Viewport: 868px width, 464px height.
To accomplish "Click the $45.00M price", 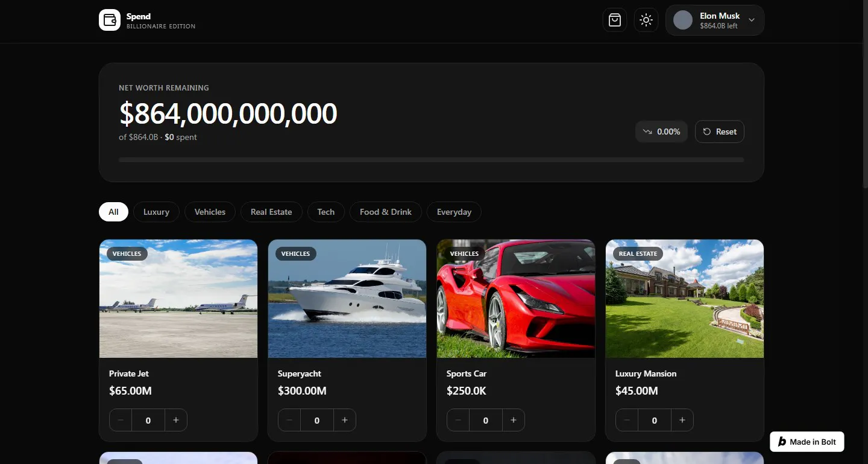I will point(637,391).
